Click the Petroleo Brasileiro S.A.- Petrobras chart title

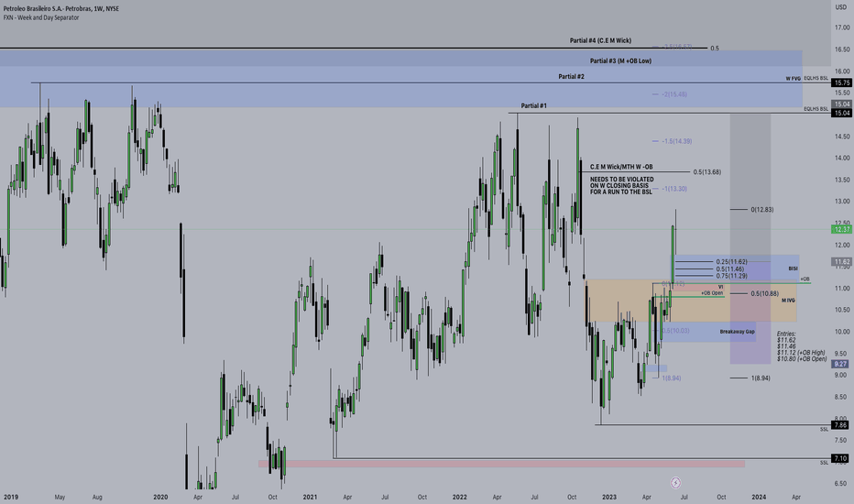pos(60,9)
